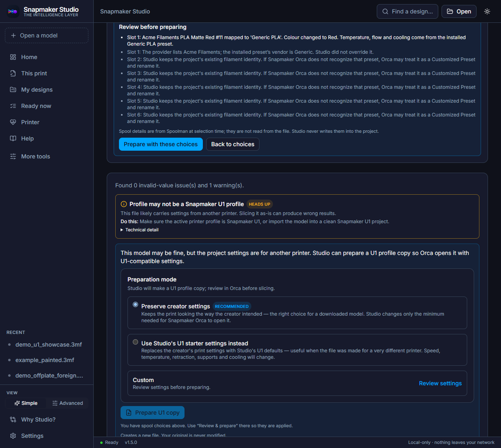The height and width of the screenshot is (448, 501).
Task: Select Preserve creator settings radio button
Action: coord(136,305)
